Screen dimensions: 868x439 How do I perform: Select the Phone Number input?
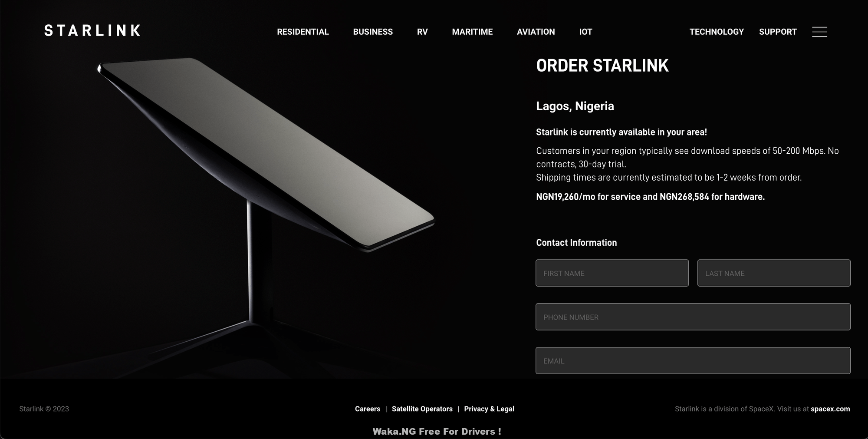pyautogui.click(x=693, y=317)
